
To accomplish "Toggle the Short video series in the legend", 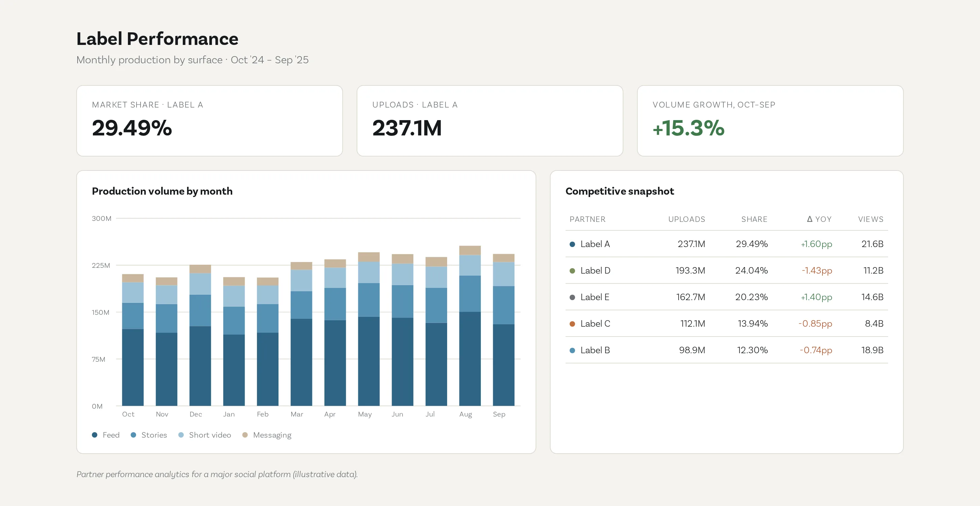I will [x=205, y=435].
